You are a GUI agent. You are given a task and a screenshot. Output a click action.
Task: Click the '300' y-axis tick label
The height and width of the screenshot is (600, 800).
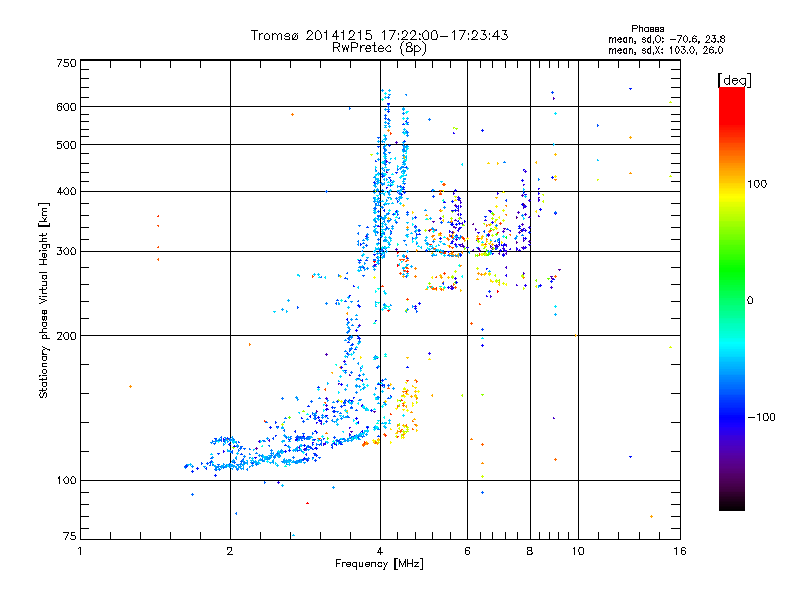click(66, 251)
